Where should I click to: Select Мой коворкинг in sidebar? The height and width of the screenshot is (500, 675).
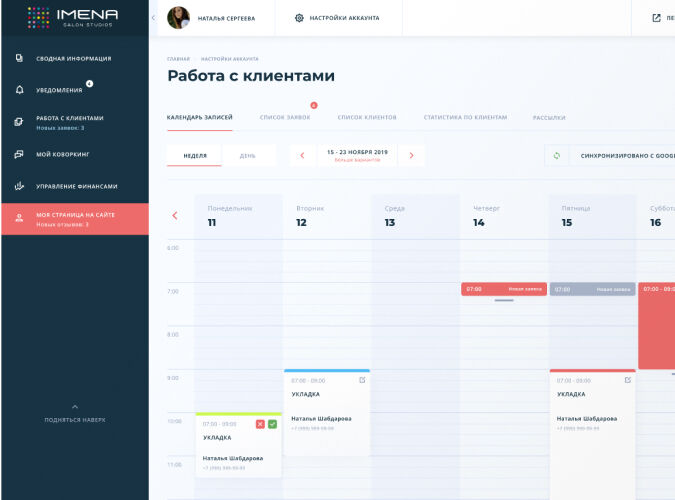(62, 154)
